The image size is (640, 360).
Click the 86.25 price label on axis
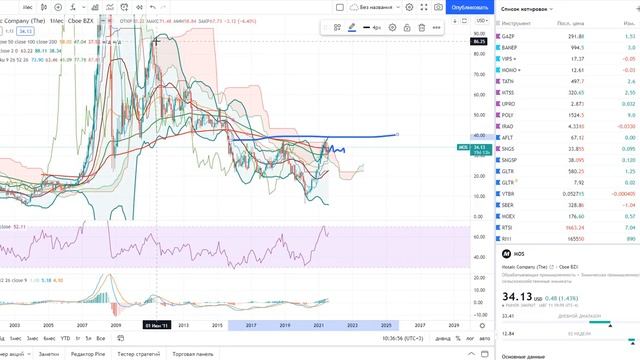pos(478,42)
